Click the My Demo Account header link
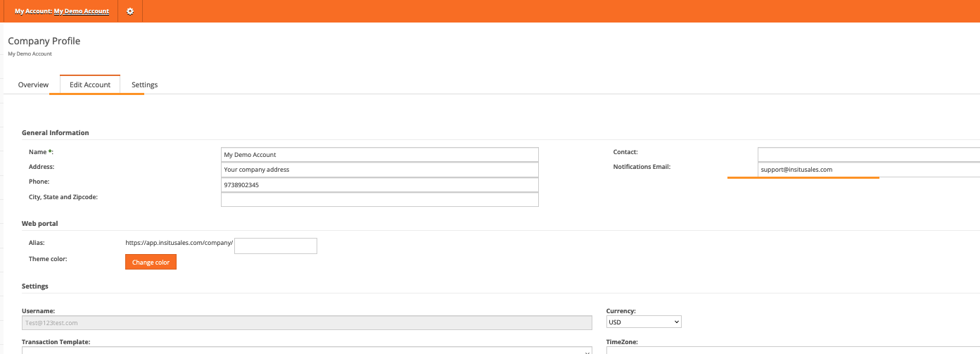980x354 pixels. coord(81,11)
